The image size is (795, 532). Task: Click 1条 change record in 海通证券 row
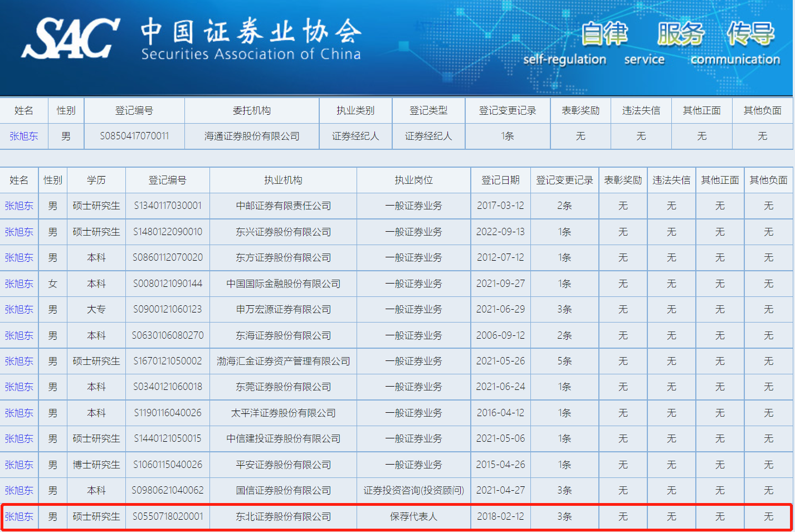(508, 136)
